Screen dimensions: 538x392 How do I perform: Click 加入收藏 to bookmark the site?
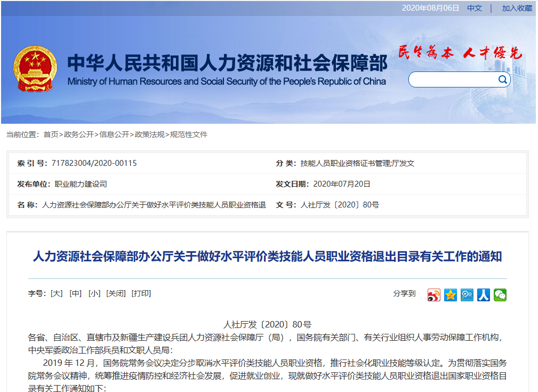pyautogui.click(x=517, y=8)
